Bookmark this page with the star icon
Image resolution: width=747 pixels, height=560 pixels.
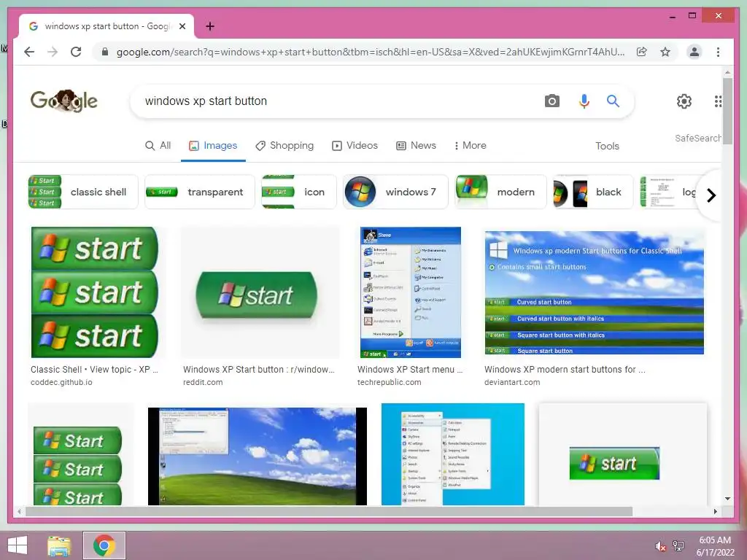665,52
